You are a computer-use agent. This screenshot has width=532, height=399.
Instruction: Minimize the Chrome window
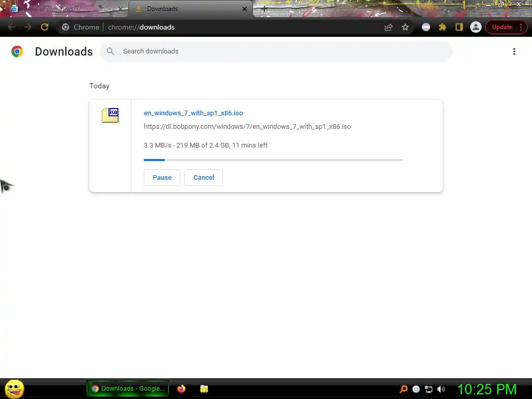click(x=488, y=5)
